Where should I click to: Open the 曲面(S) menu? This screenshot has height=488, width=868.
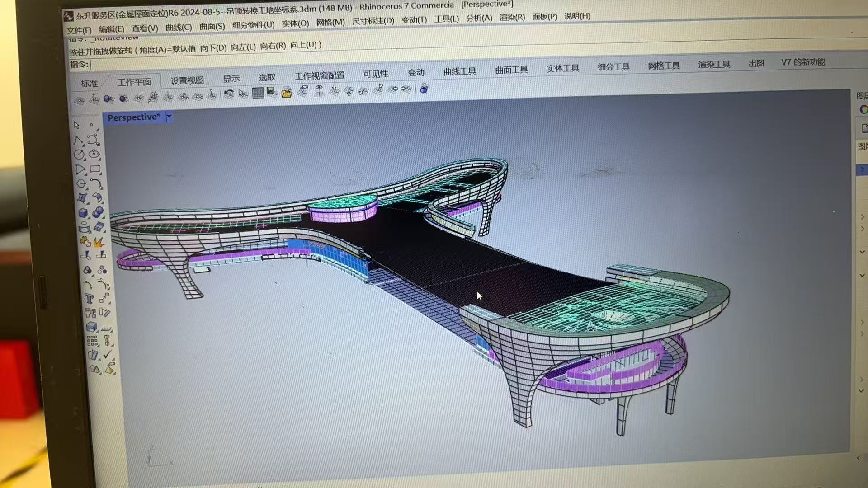pyautogui.click(x=212, y=27)
